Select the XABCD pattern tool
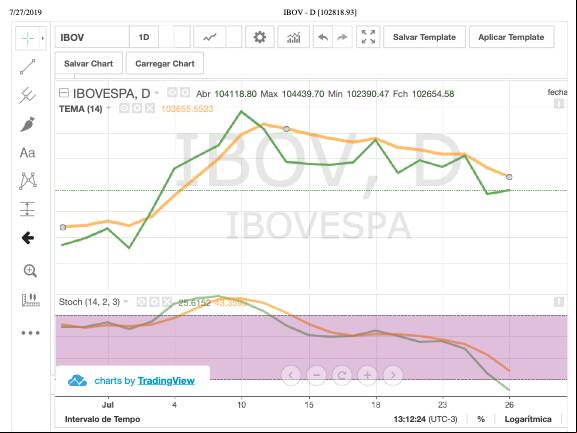This screenshot has height=433, width=577. click(x=28, y=181)
